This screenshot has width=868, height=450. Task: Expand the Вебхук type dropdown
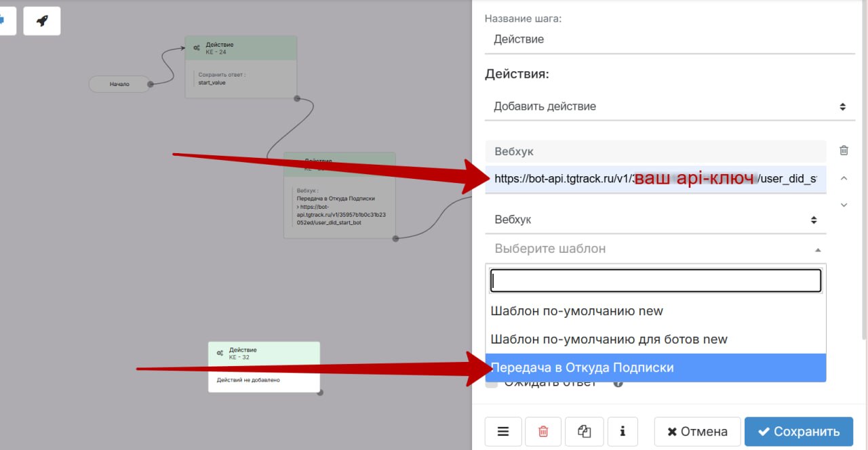(x=656, y=220)
